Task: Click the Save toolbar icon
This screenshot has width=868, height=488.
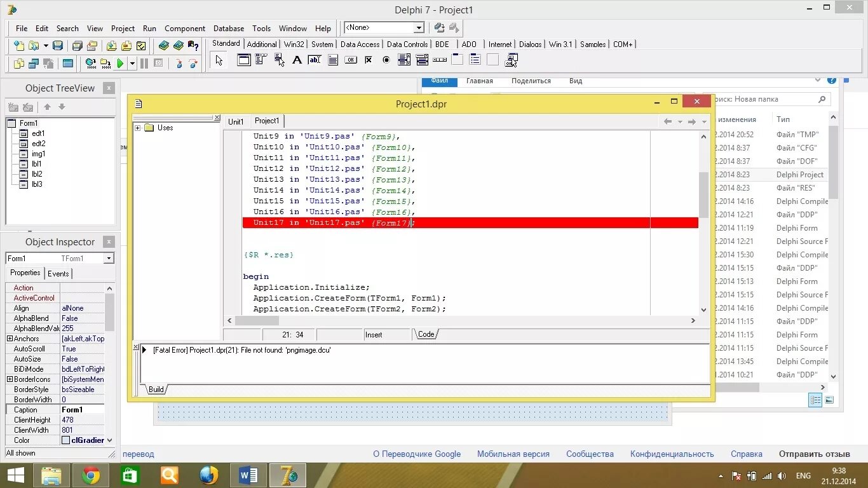Action: click(58, 46)
